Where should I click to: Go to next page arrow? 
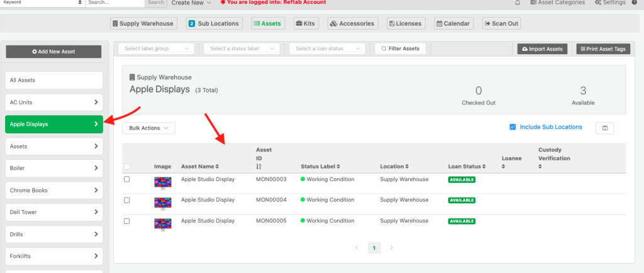391,248
